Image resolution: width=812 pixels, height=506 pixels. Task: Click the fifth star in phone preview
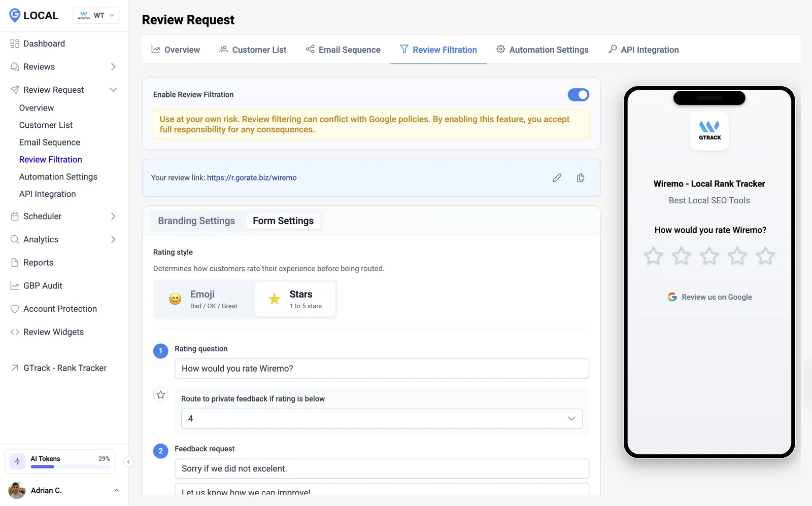765,256
